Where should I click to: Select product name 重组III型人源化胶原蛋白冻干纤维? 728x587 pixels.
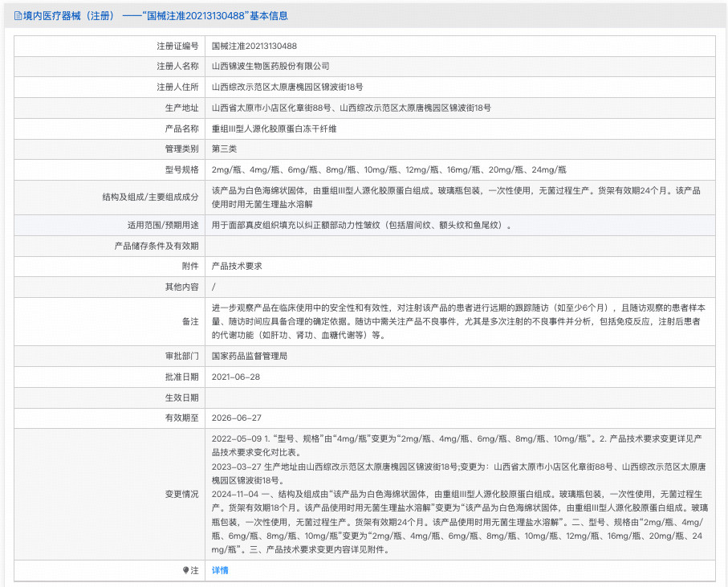274,128
